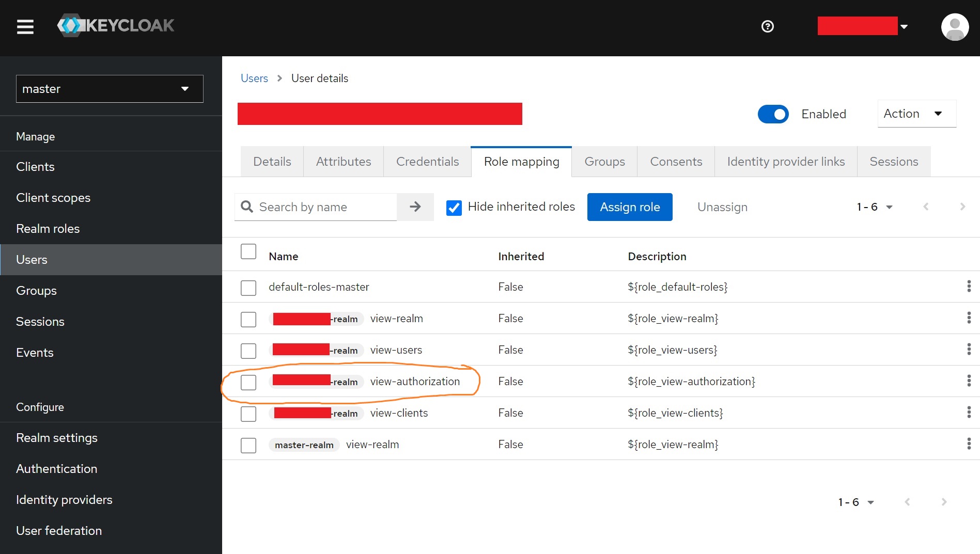Open the master realm selector dropdown
The width and height of the screenshot is (980, 554).
pos(110,89)
